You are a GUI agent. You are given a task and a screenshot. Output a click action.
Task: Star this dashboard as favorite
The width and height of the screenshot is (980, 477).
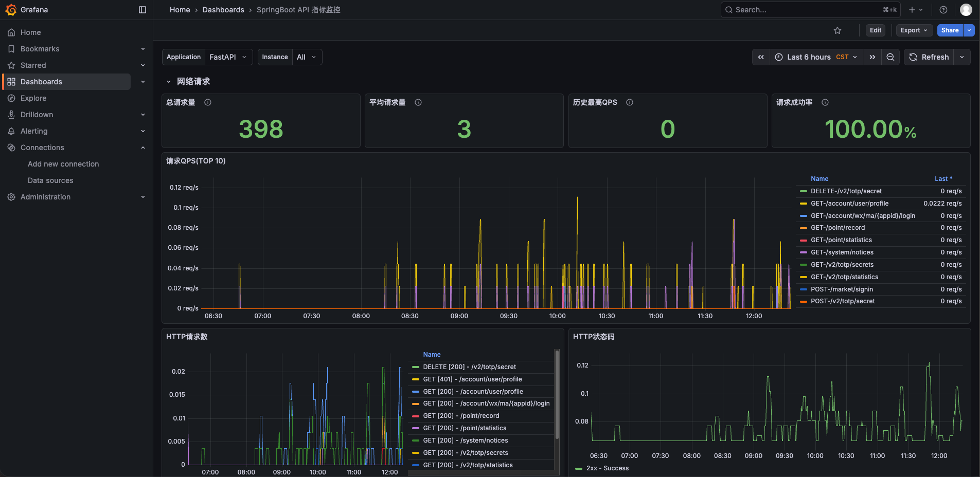click(x=838, y=30)
